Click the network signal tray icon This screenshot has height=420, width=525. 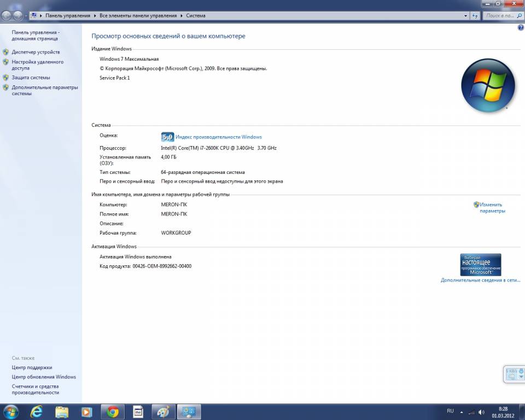pos(471,412)
